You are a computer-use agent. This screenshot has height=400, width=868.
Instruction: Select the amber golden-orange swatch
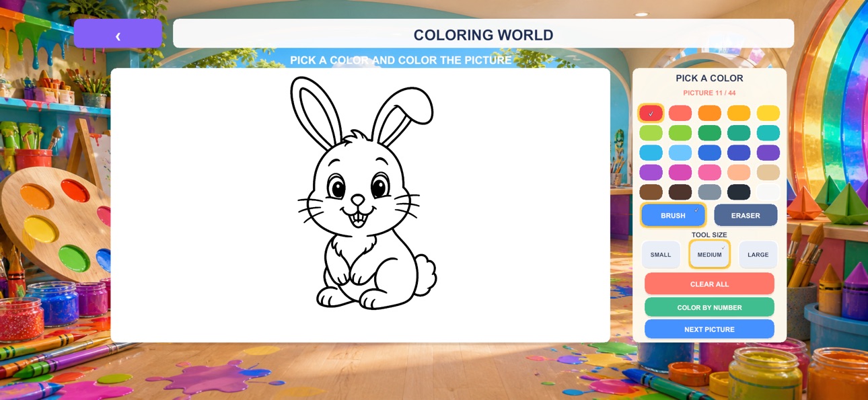tap(739, 113)
